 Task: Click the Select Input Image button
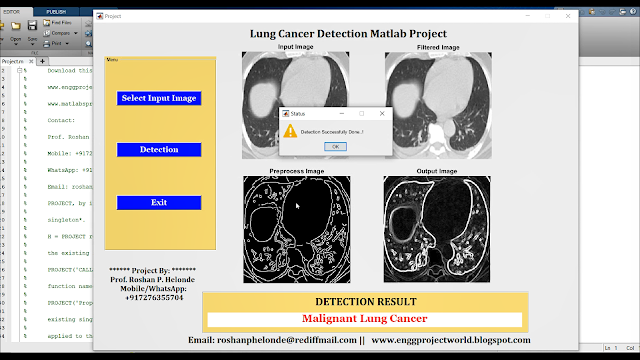159,98
